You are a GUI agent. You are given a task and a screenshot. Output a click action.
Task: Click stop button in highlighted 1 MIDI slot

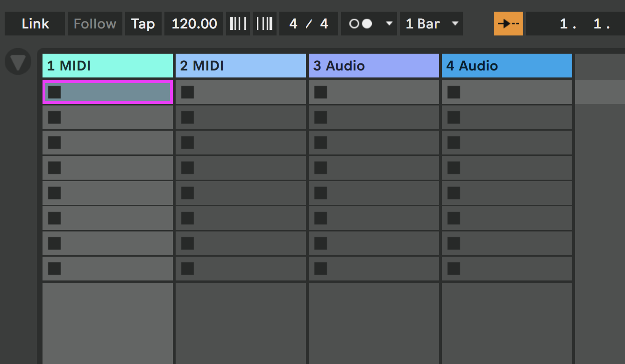(x=55, y=92)
